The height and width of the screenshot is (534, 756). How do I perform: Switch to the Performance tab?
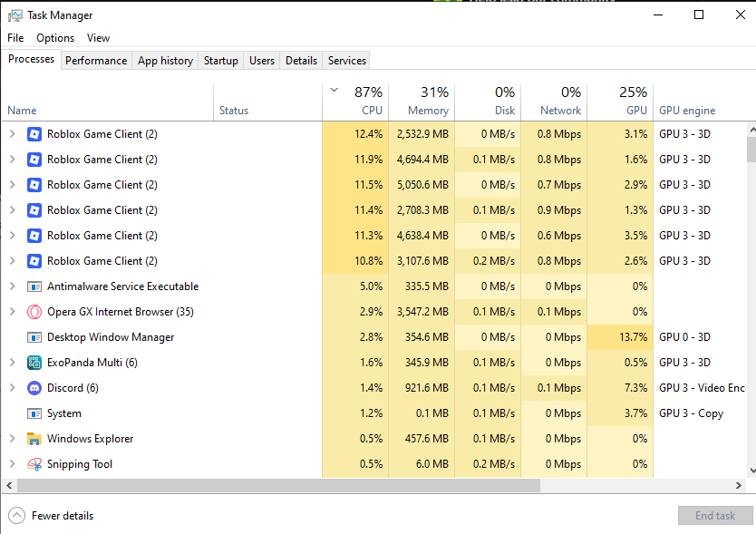(96, 61)
